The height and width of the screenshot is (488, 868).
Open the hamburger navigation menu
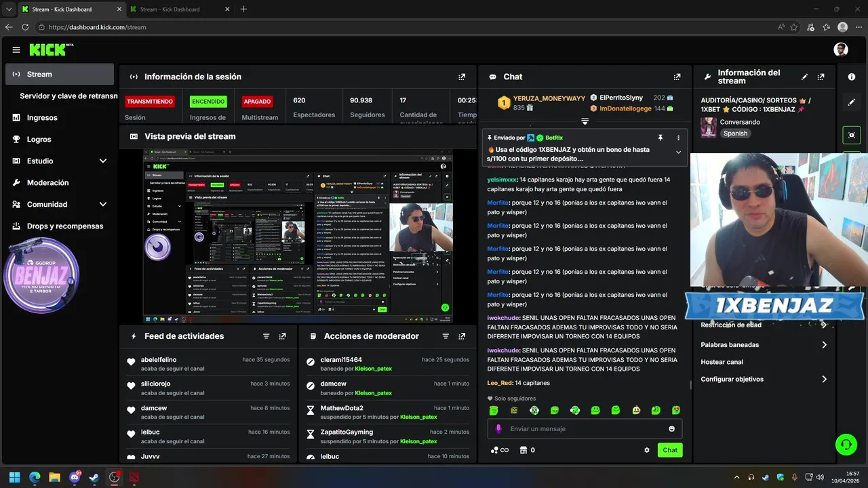tap(16, 49)
